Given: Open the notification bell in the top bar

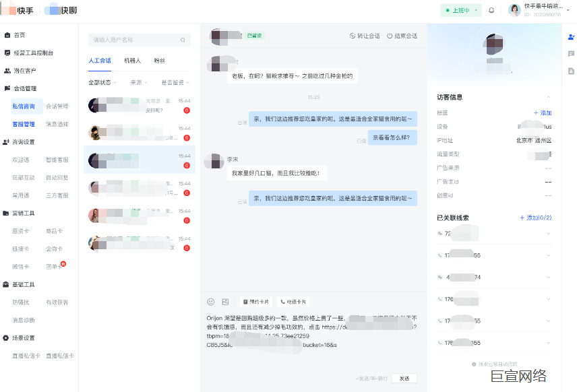Looking at the screenshot, I should tap(493, 11).
